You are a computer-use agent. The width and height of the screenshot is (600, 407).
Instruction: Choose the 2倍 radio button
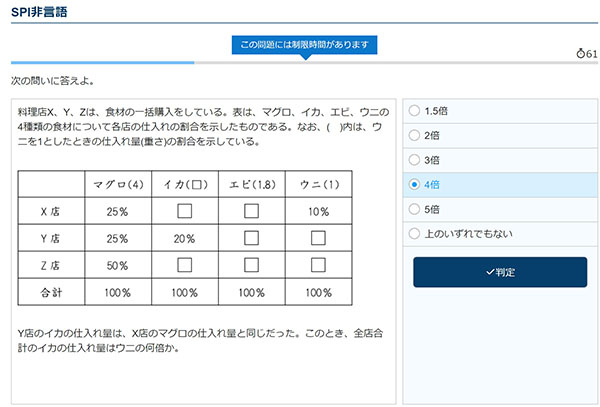tap(415, 135)
